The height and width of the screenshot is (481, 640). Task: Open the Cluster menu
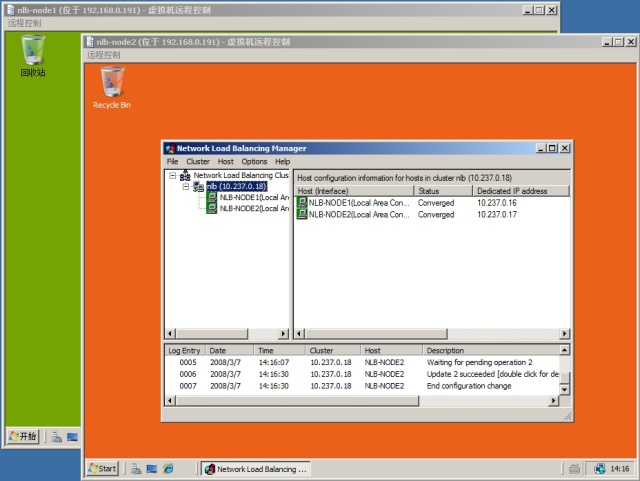coord(198,161)
